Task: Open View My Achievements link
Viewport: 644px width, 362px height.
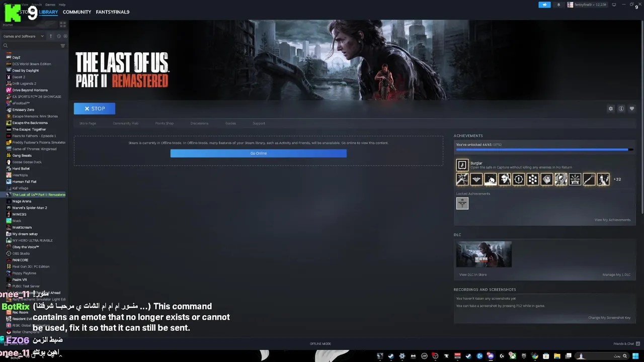Action: point(612,220)
